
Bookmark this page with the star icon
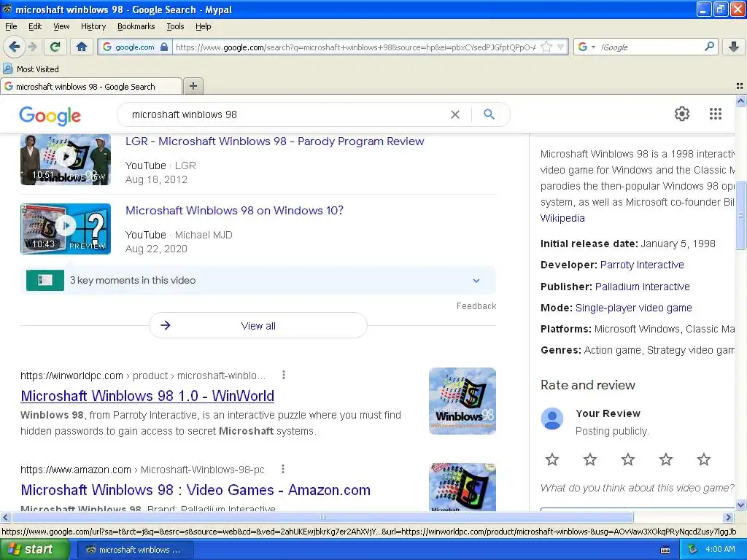546,47
